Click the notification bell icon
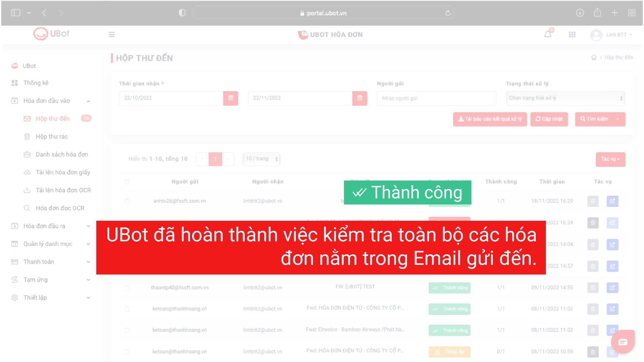This screenshot has width=644, height=362. tap(548, 34)
